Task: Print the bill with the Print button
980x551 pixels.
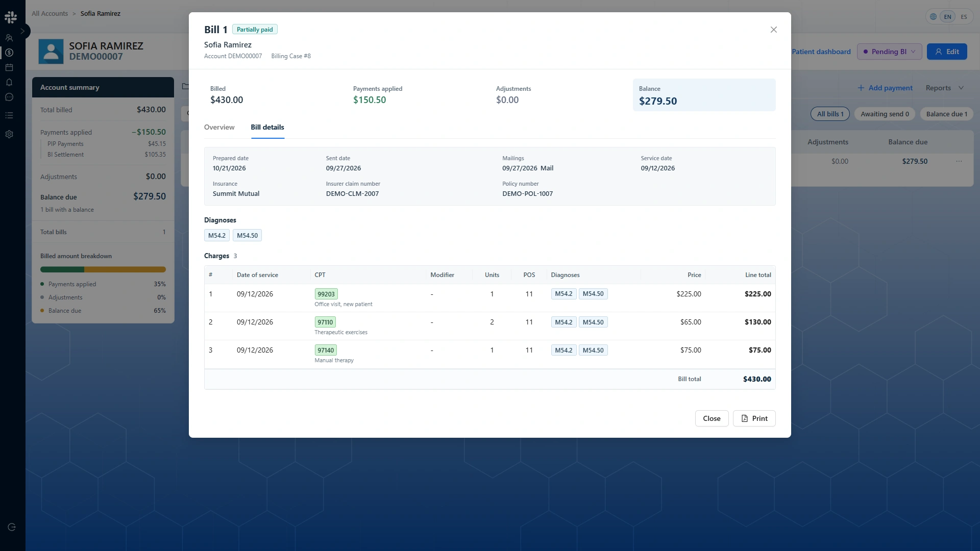Action: pyautogui.click(x=754, y=418)
